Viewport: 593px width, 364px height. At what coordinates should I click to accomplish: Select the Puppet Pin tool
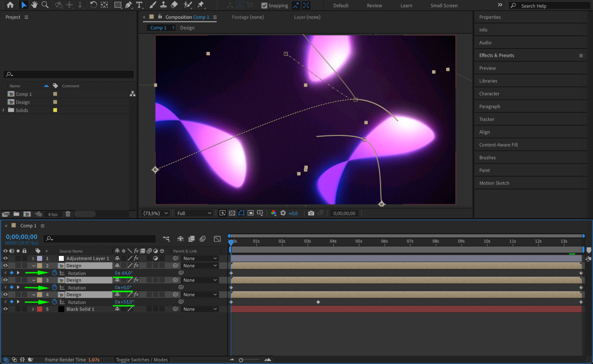click(x=201, y=5)
